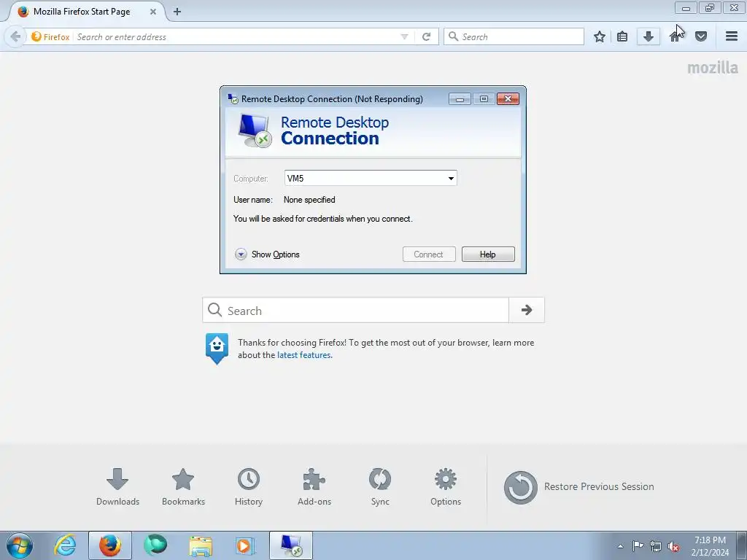The image size is (747, 560).
Task: Open Sync from the start page launcher
Action: point(380,486)
